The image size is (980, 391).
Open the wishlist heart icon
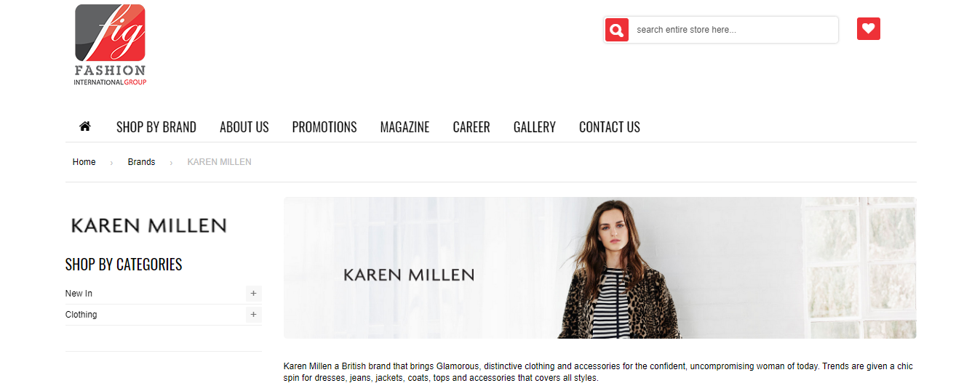868,29
